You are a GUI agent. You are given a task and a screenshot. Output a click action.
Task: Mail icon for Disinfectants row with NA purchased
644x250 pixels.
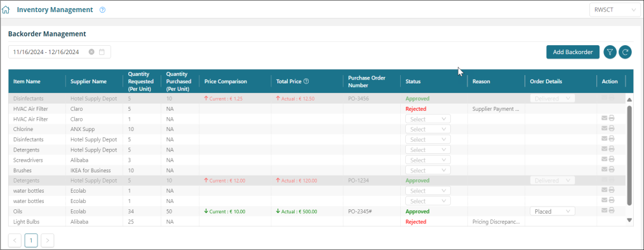pos(604,139)
